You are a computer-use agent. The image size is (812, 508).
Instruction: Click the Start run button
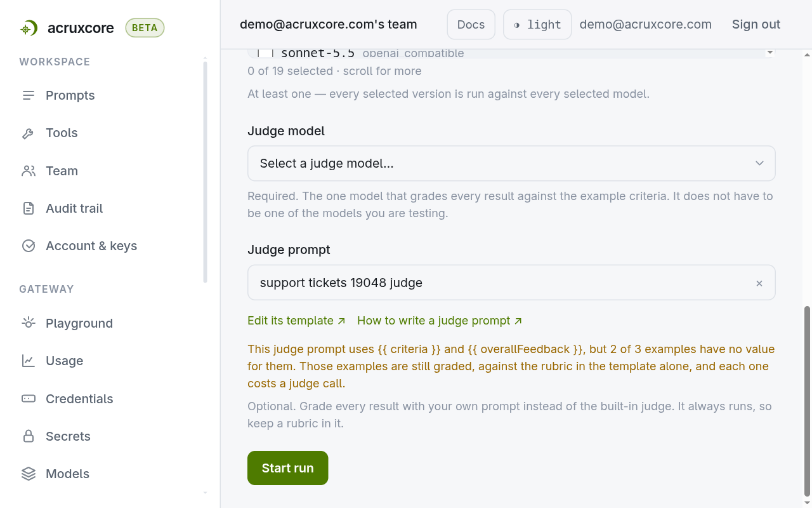287,468
